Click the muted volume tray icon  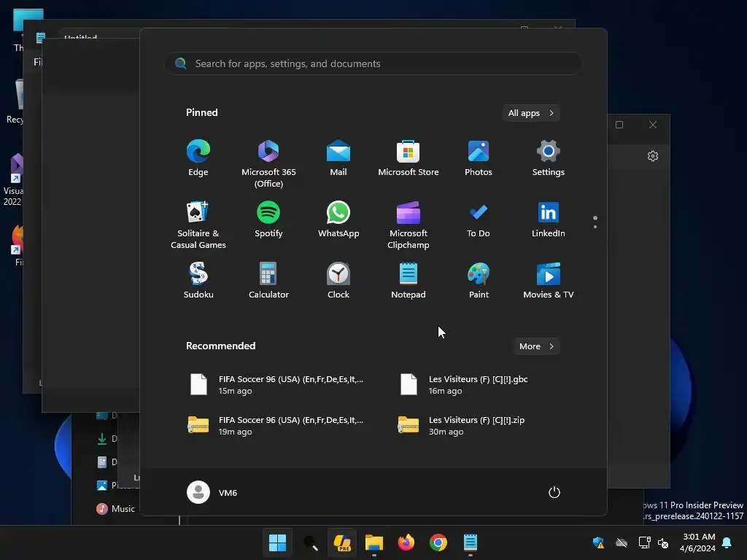tap(663, 542)
